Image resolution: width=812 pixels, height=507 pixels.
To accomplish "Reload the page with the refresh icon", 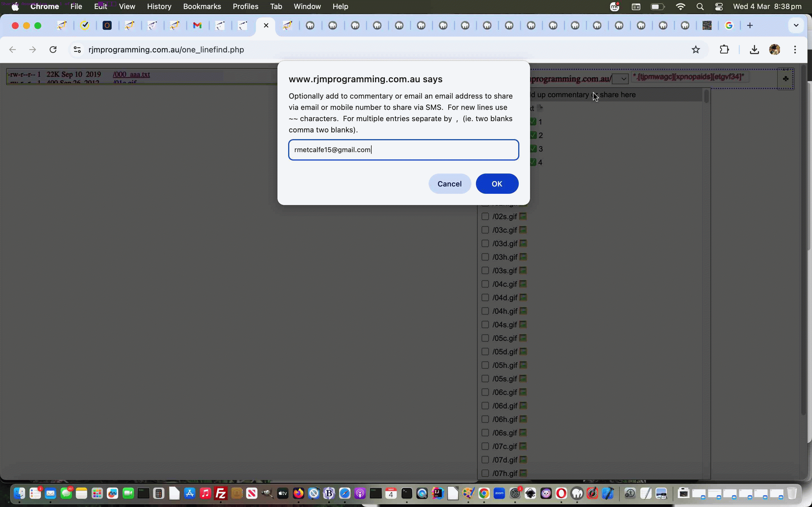I will (x=53, y=50).
